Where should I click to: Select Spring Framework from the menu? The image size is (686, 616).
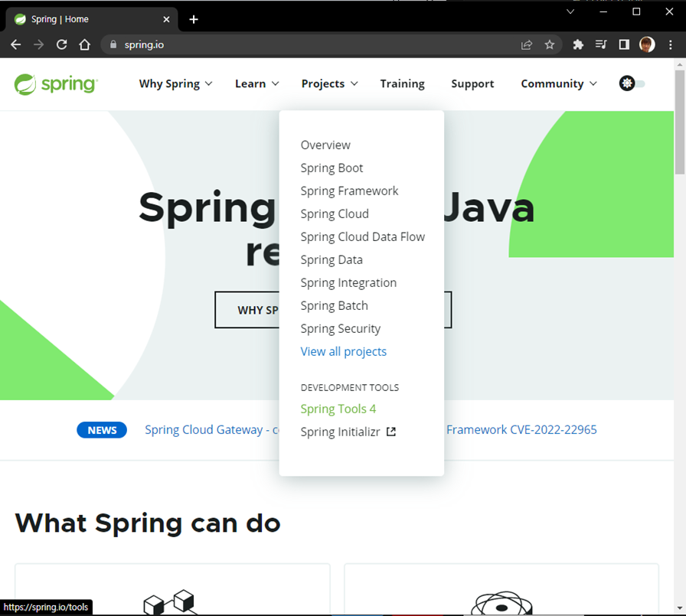coord(349,191)
